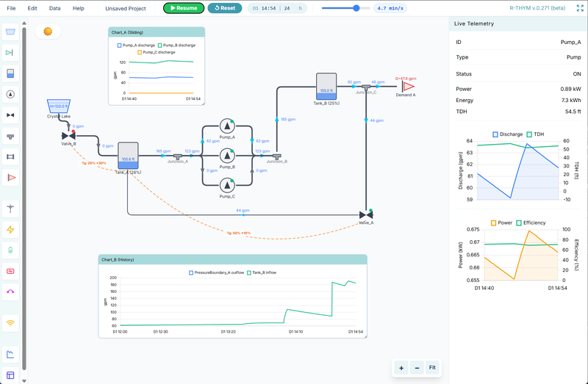This screenshot has height=384, width=588.
Task: Toggle Discharge series in telemetry chart
Action: (x=507, y=134)
